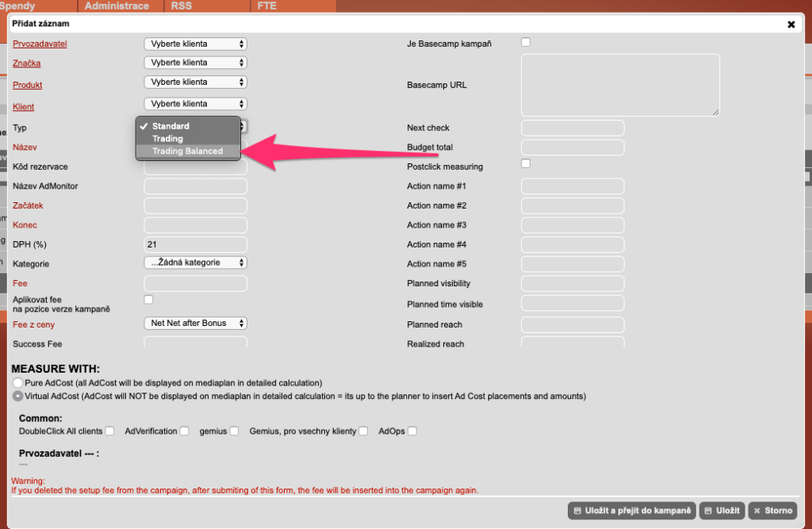Click the Uložit a přejít do kampaně button
This screenshot has width=812, height=529.
tap(630, 511)
